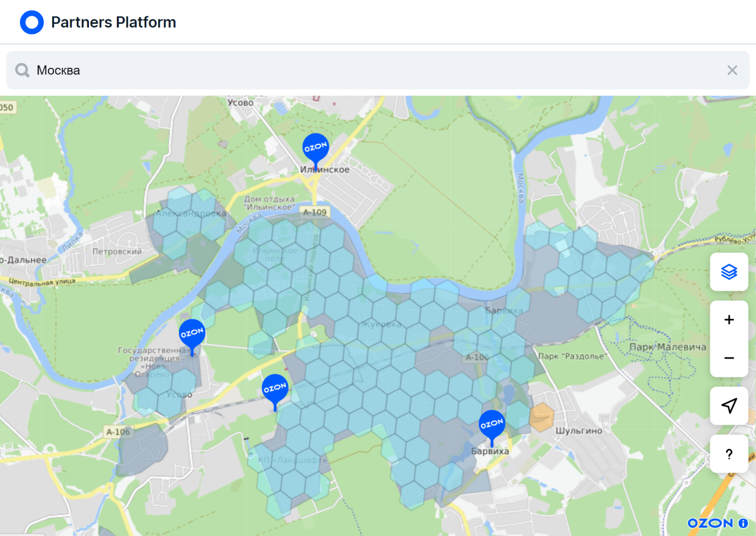Click the Ozon info icon at bottom right
Viewport: 756px width, 536px height.
(743, 523)
